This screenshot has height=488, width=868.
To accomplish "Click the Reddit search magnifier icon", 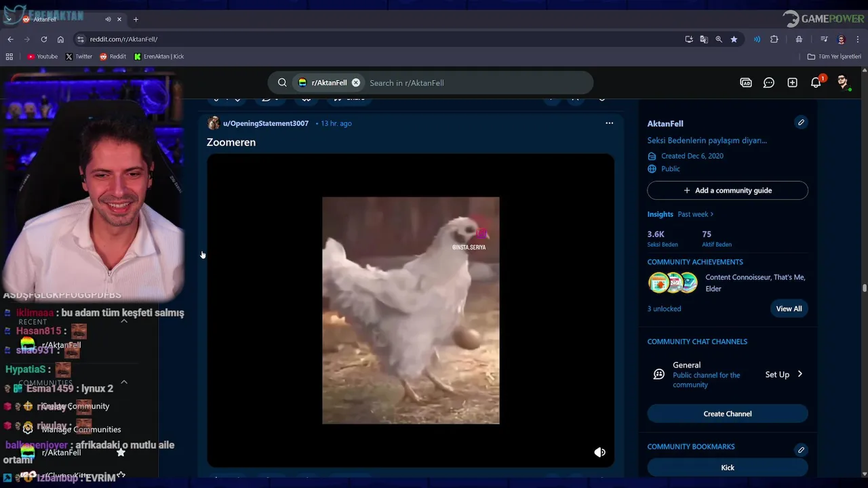I will click(282, 83).
